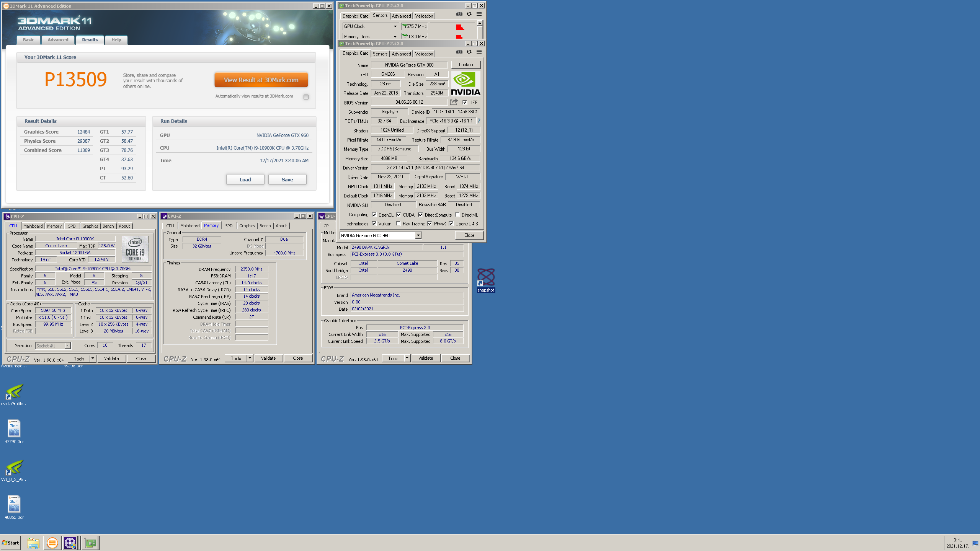The height and width of the screenshot is (551, 980).
Task: Switch to the Sensors tab in front GPU-Z window
Action: 380,54
